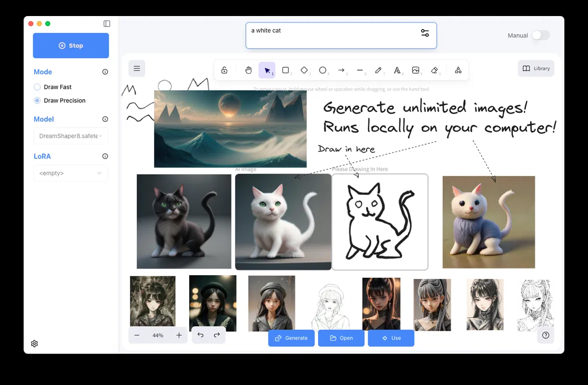Image resolution: width=588 pixels, height=385 pixels.
Task: Select the ocean planet landscape image
Action: [x=230, y=128]
